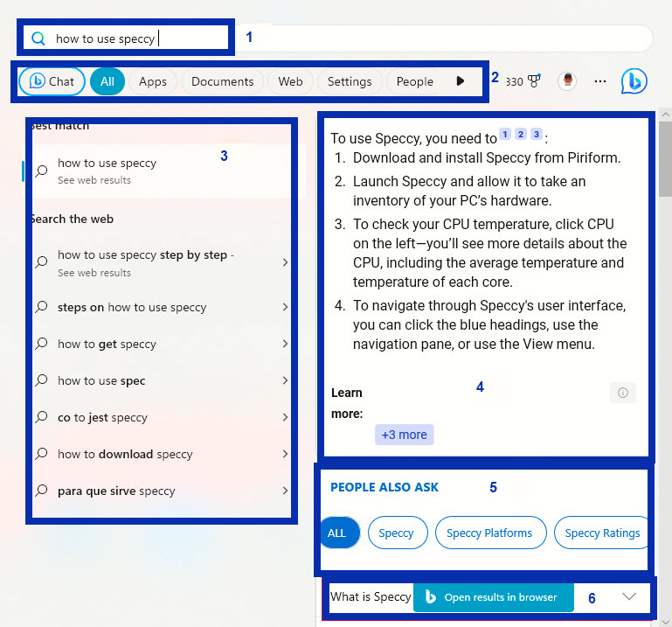Expand arrow beside 'para que sirve speccy'
Screen dimensions: 672x627
click(285, 491)
